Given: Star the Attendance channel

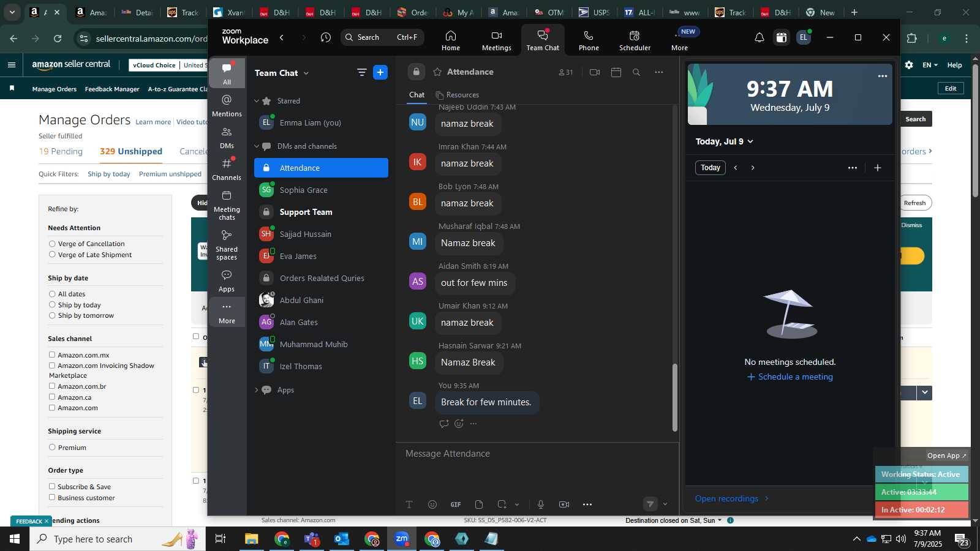Looking at the screenshot, I should 437,72.
